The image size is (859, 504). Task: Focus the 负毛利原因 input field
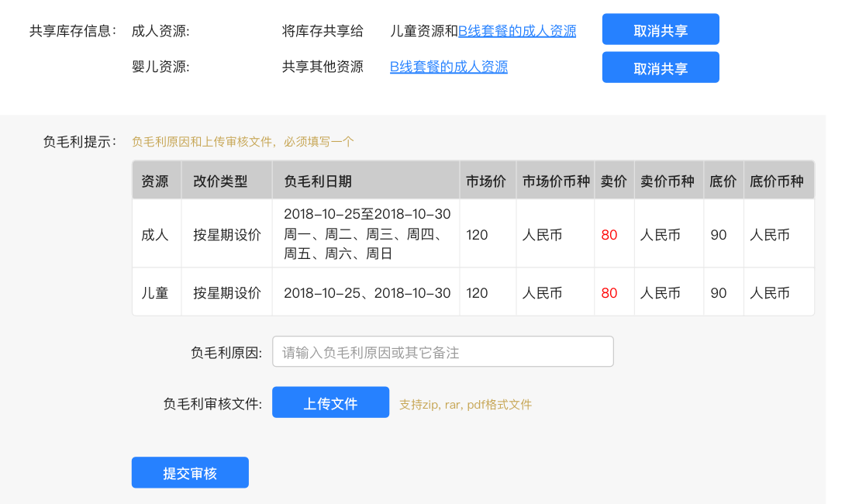tap(442, 352)
